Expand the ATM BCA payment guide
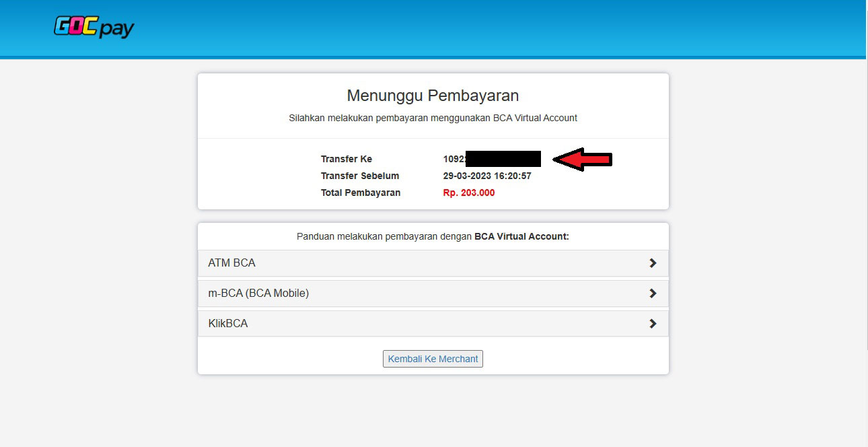The image size is (868, 447). tap(433, 263)
